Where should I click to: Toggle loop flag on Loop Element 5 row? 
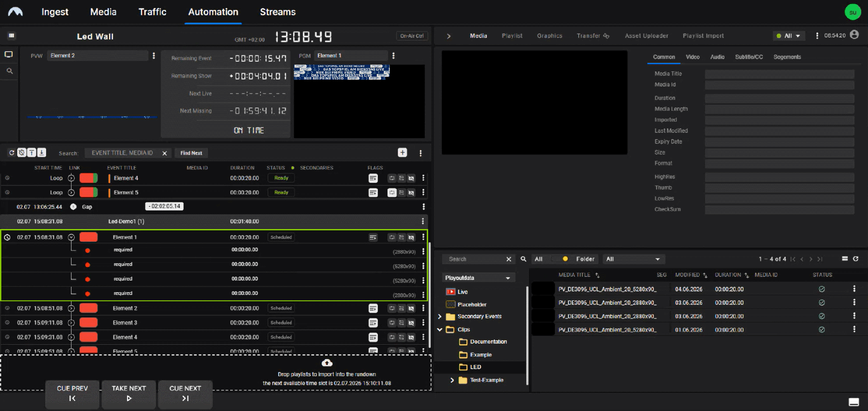click(392, 193)
